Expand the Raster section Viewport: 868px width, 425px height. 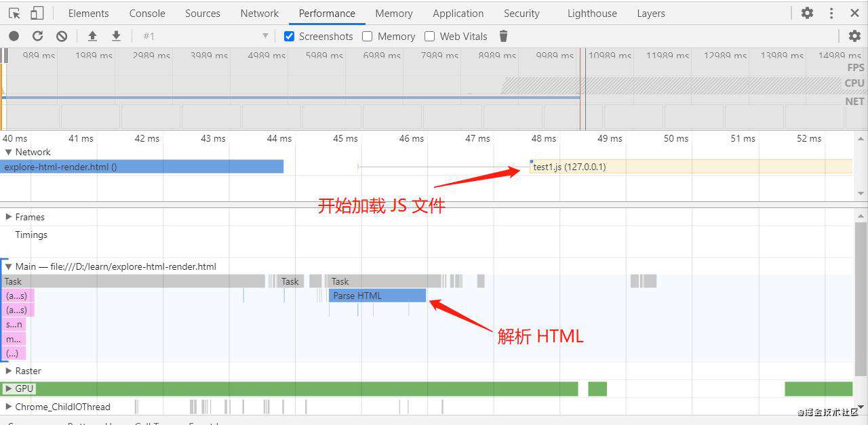tap(9, 371)
